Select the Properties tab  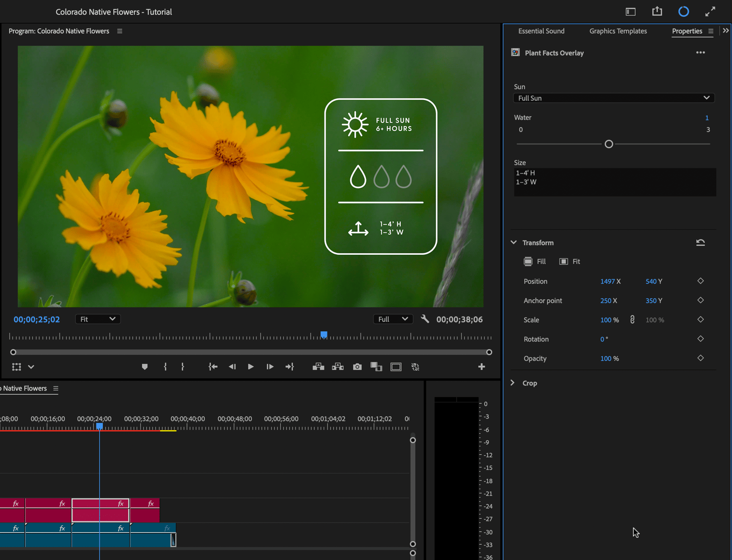tap(687, 31)
